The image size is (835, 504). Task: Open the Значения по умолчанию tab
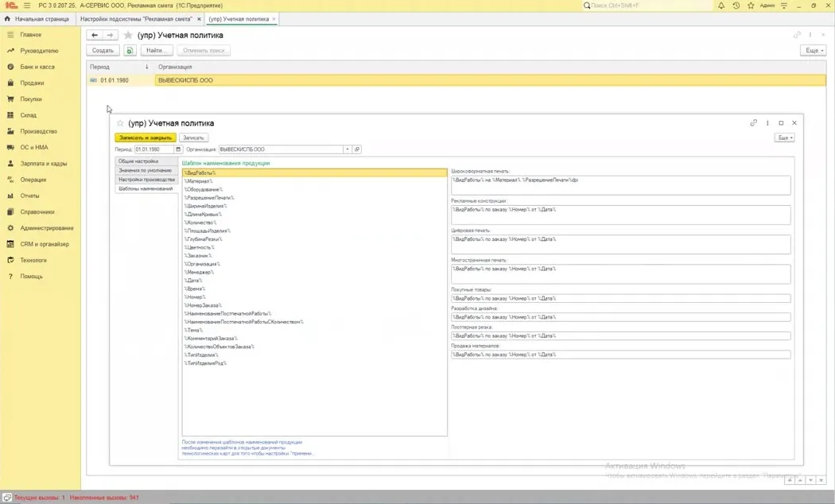pos(145,170)
